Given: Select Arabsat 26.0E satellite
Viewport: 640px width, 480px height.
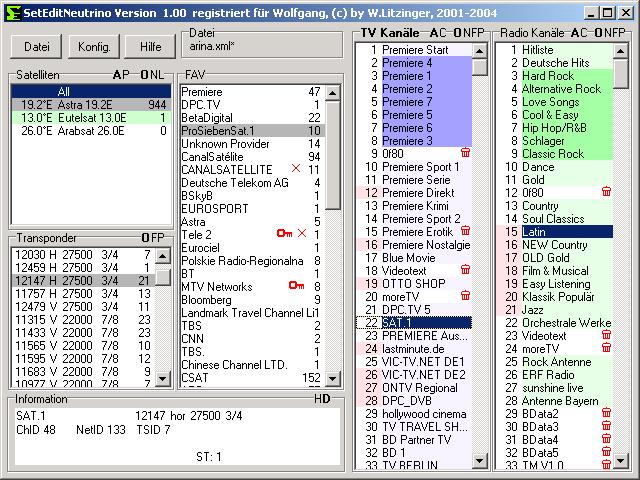Looking at the screenshot, I should (91, 131).
